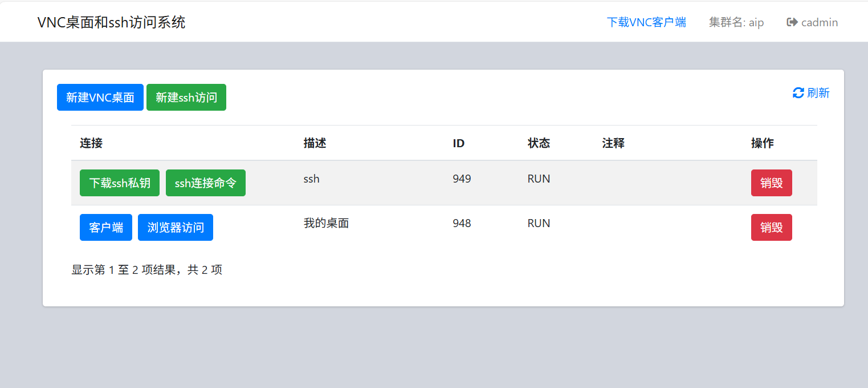Sort by the 描述 column header
The height and width of the screenshot is (388, 868).
tap(315, 143)
